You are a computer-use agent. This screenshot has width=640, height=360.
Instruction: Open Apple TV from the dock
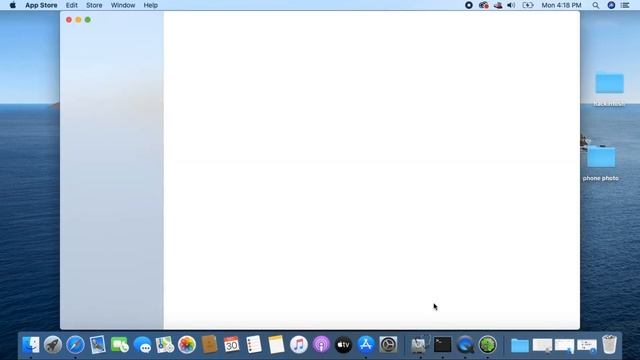coord(343,345)
